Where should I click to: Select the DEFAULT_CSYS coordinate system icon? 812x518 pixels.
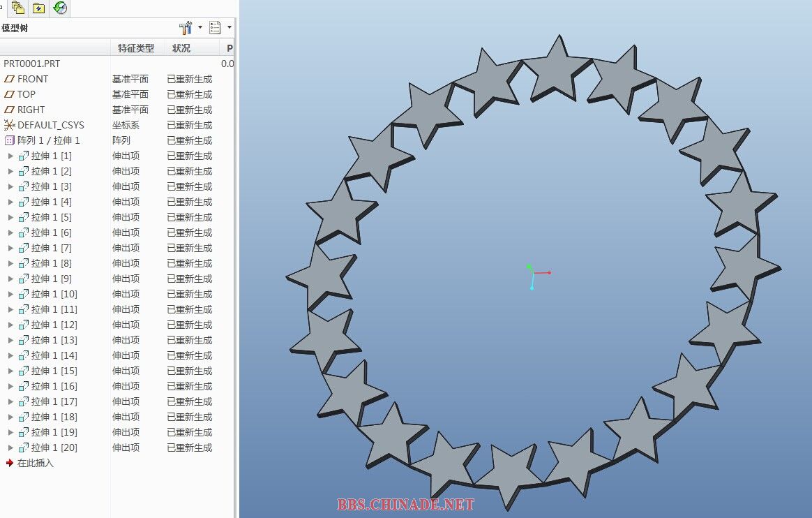9,125
